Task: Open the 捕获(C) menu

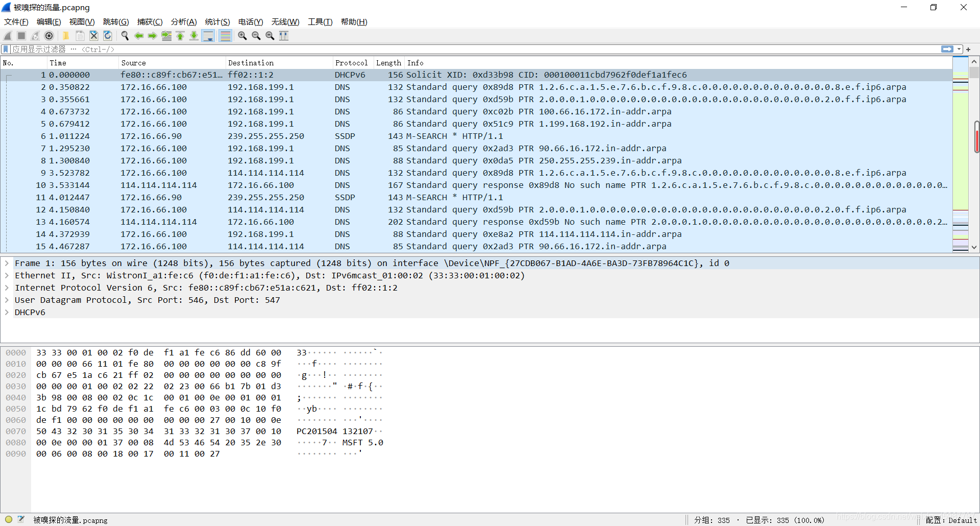Action: point(150,22)
